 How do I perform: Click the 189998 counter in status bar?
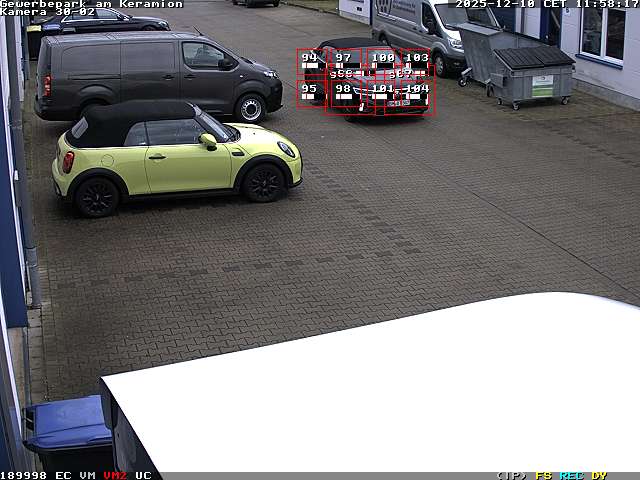tap(23, 475)
